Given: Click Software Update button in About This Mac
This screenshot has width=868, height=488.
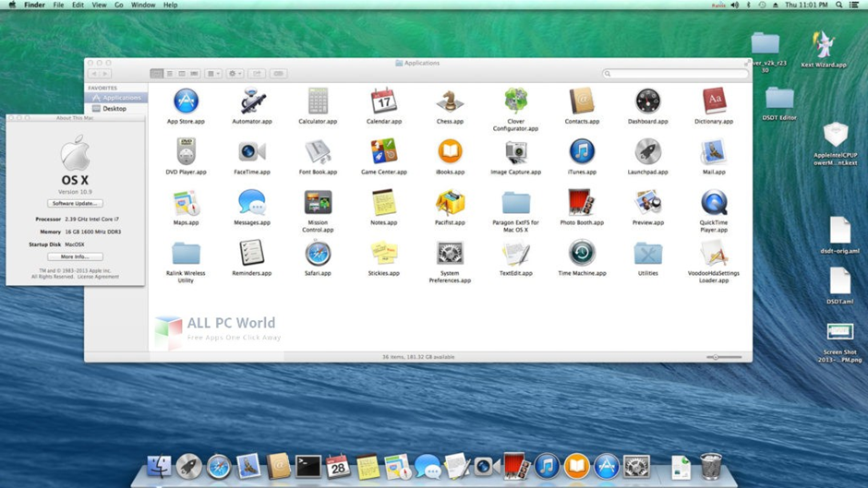Looking at the screenshot, I should click(x=75, y=204).
